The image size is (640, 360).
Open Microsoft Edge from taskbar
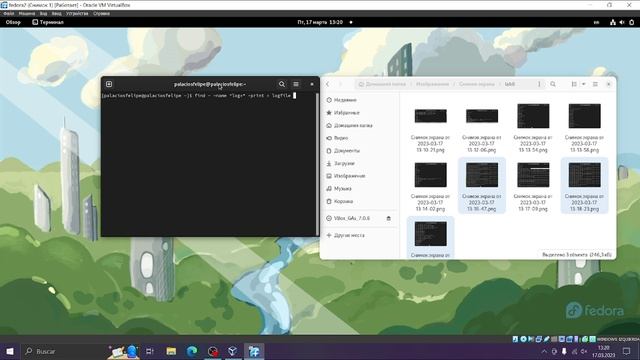[192, 351]
